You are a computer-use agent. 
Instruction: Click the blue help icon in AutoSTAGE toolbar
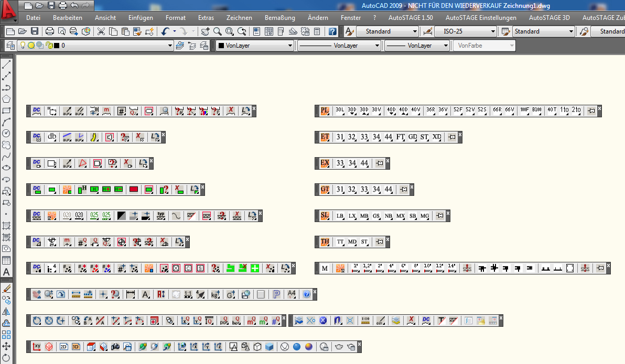pos(307,294)
